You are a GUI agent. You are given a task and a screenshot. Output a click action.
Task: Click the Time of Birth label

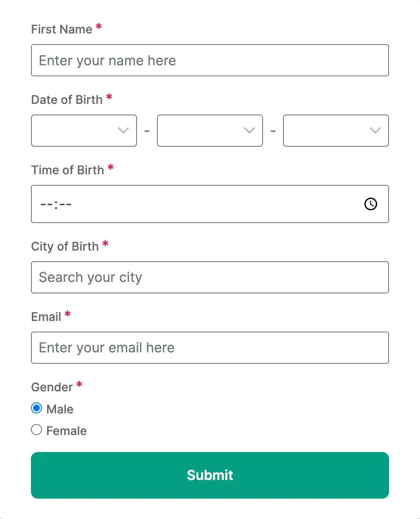click(x=67, y=170)
